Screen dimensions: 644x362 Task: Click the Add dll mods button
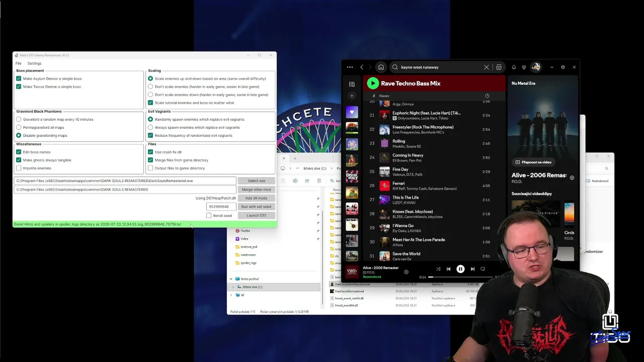coord(256,198)
